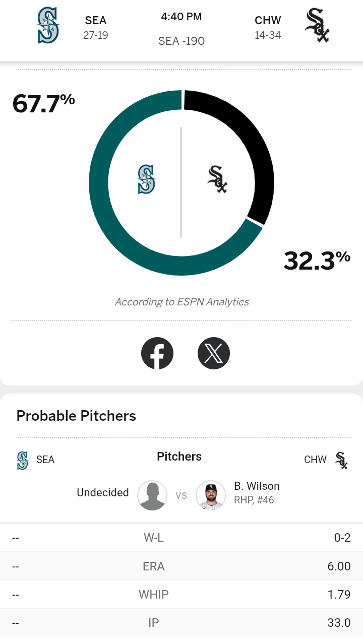
Task: Click the White Sox logo in the header
Action: coord(317,25)
